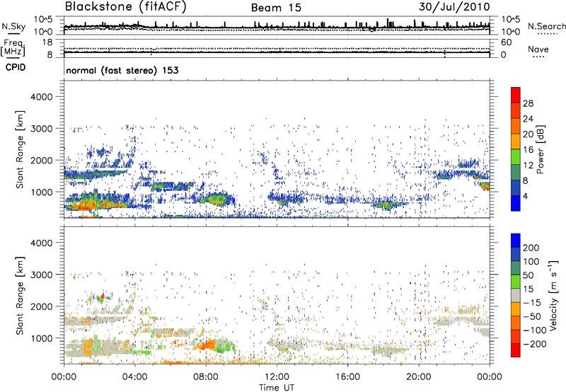The width and height of the screenshot is (566, 392).
Task: Click the "Velocity [m s-1]" colorbar label
Action: (x=553, y=295)
